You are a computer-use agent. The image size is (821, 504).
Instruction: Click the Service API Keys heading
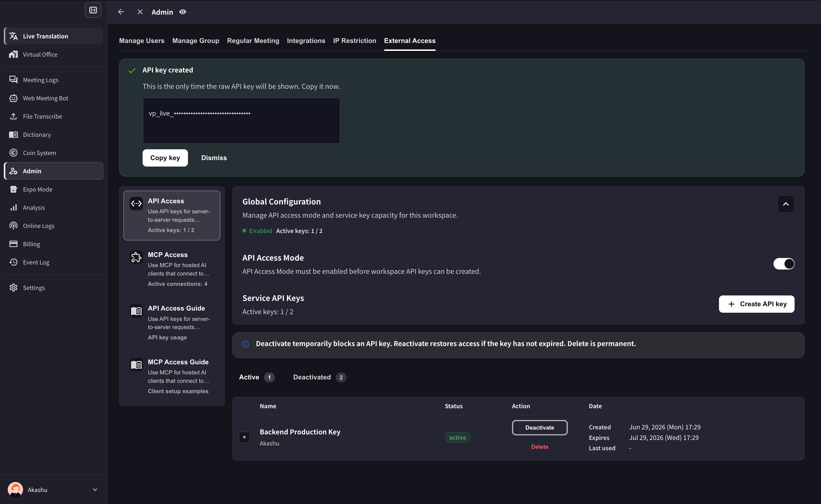tap(273, 298)
